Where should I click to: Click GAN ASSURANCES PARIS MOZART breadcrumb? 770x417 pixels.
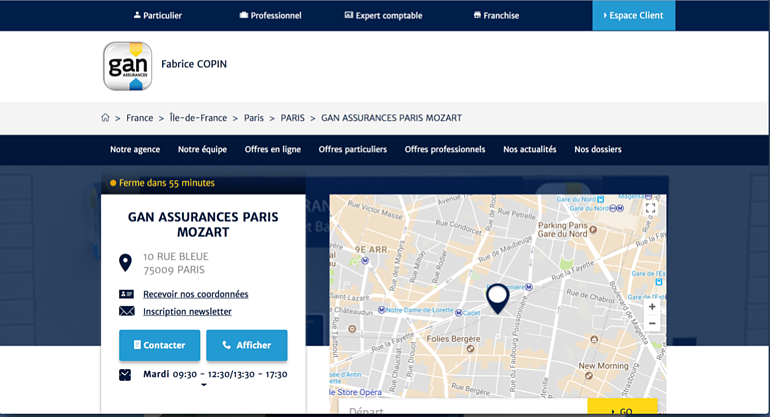pyautogui.click(x=391, y=118)
